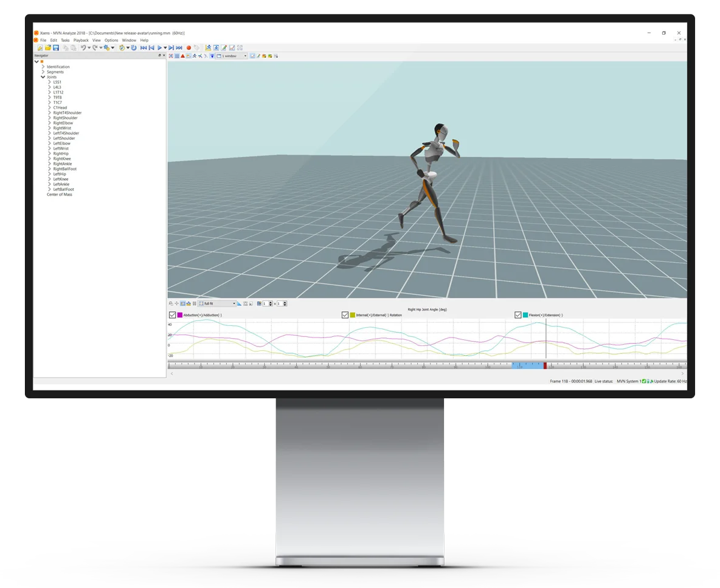Open the Options menu
720x588 pixels.
[111, 40]
